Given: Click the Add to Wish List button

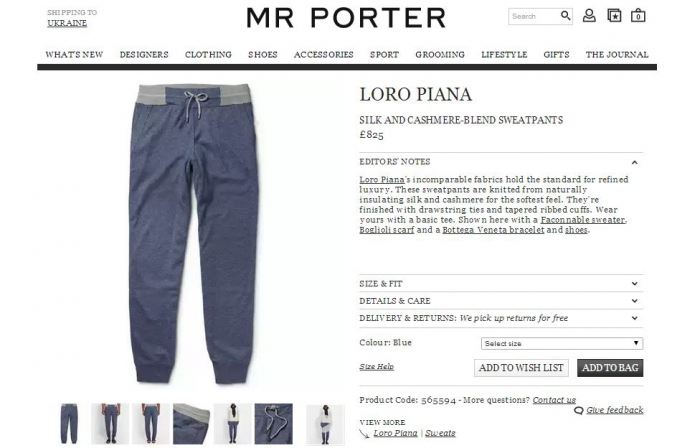Looking at the screenshot, I should coord(521,368).
